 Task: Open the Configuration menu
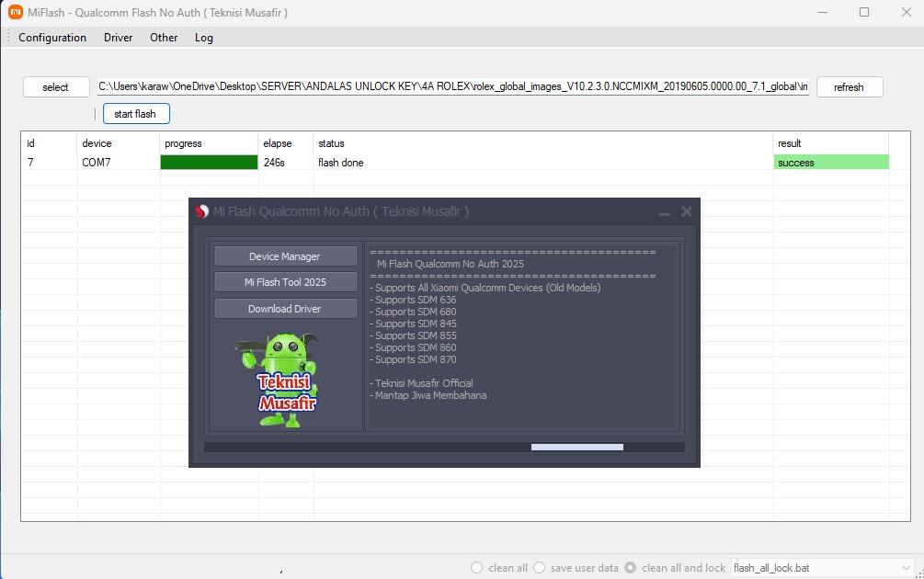52,38
